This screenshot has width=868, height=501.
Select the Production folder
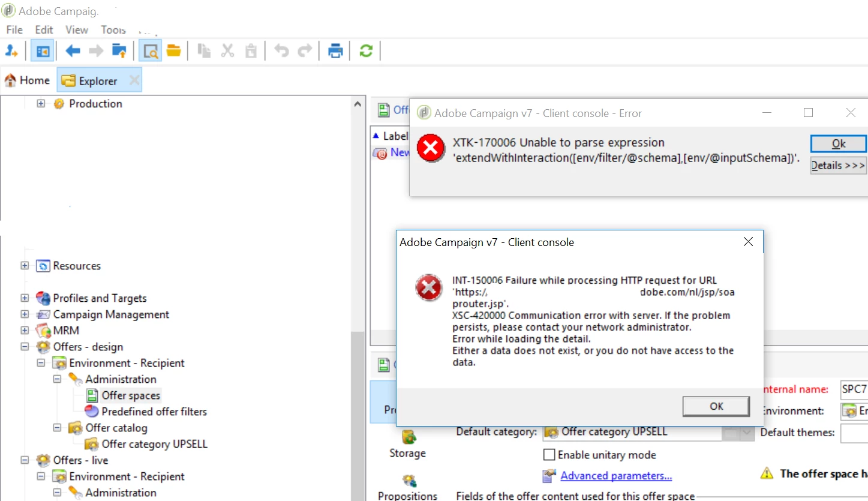pyautogui.click(x=95, y=103)
